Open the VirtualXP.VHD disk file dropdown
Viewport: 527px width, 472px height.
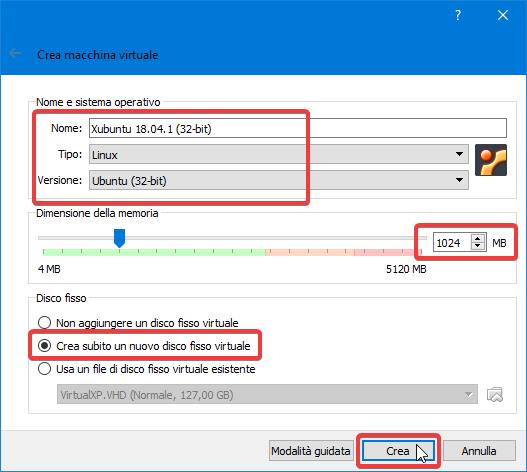[x=267, y=394]
